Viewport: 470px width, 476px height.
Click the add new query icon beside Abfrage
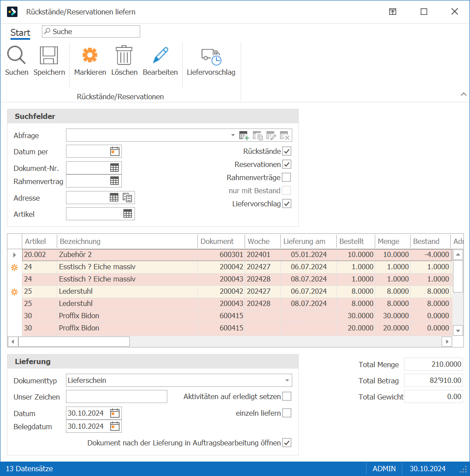(244, 136)
